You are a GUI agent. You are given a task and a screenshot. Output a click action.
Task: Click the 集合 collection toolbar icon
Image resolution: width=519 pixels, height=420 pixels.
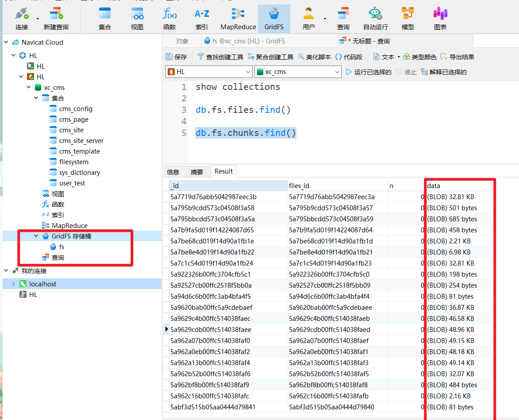105,18
